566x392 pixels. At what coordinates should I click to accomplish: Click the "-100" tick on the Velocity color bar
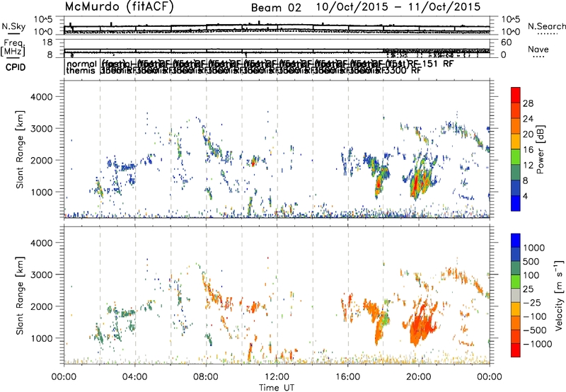coord(535,316)
